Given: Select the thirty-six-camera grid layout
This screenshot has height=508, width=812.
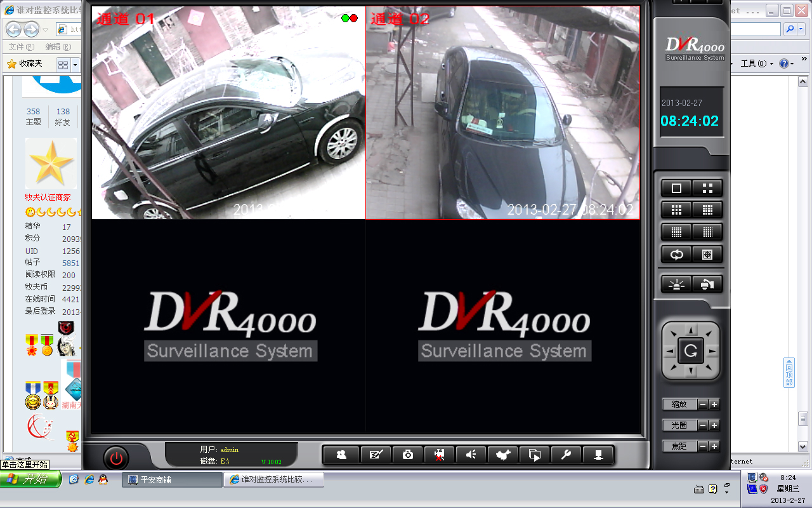Looking at the screenshot, I should (707, 232).
